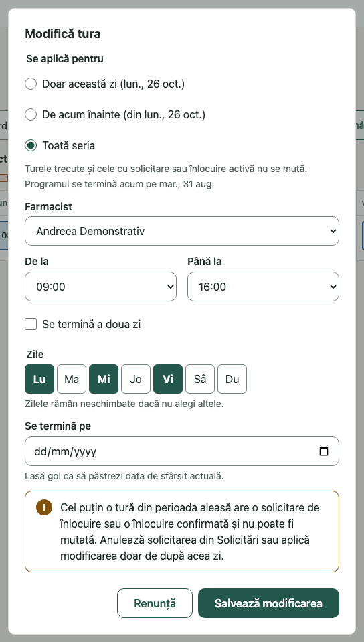This screenshot has height=642, width=364.
Task: Check 'Se termină a doua zi' checkbox
Action: click(31, 324)
